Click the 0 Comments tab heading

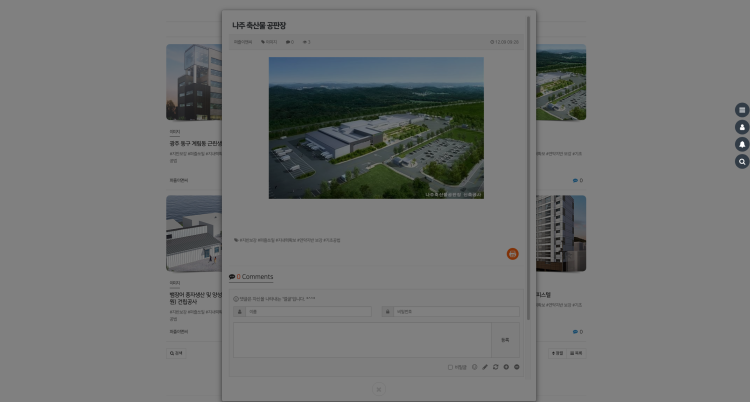pyautogui.click(x=251, y=277)
